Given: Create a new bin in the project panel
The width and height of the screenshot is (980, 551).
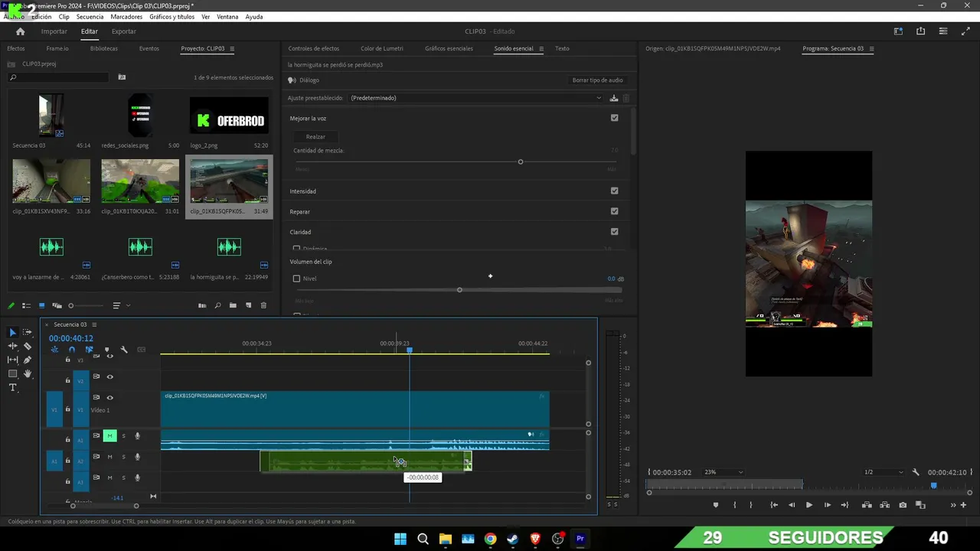Looking at the screenshot, I should [233, 305].
